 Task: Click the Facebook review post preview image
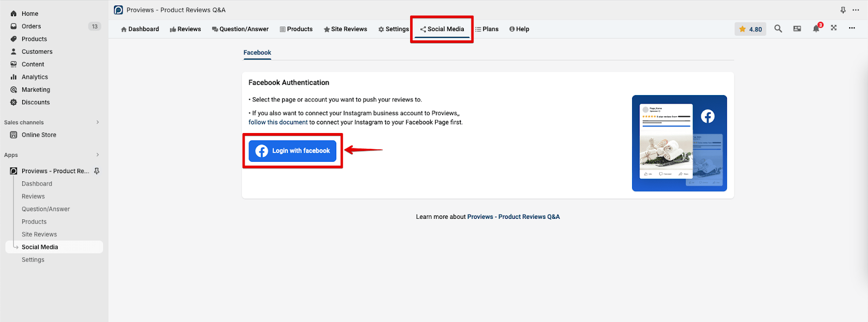click(679, 143)
